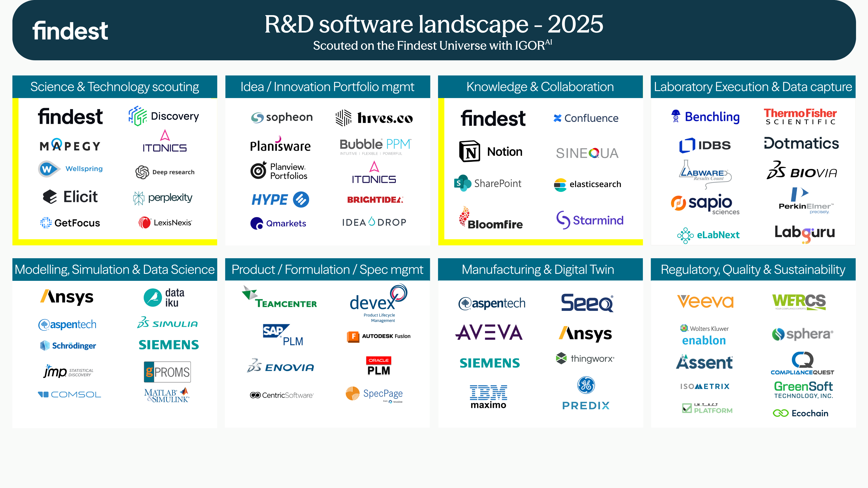Click the HYPE logo

point(280,200)
